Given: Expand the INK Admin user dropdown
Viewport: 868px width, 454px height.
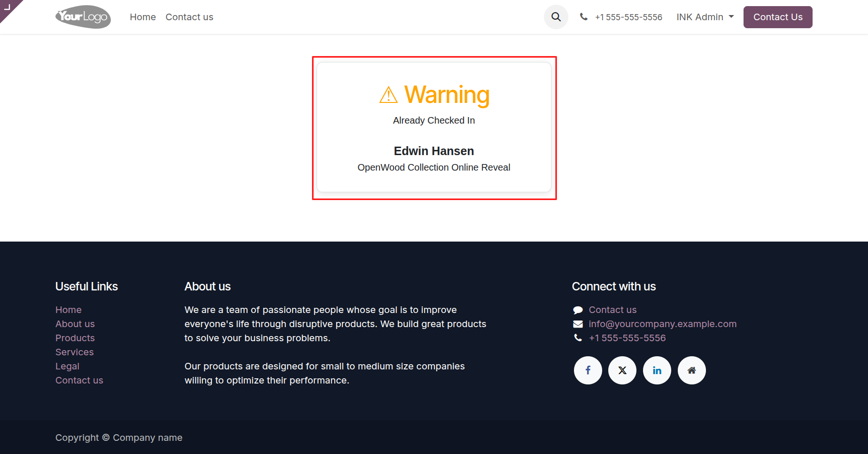Looking at the screenshot, I should click(x=705, y=17).
